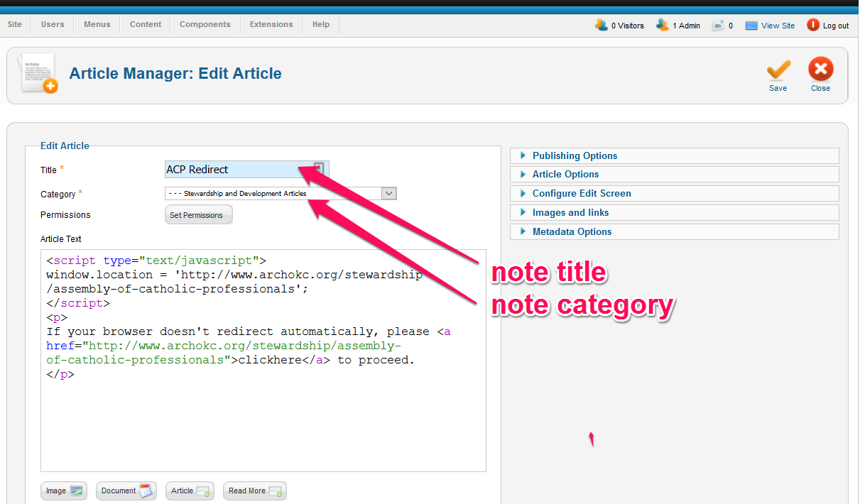Screen dimensions: 865x504
Task: Click the Visitors people icon
Action: (602, 25)
